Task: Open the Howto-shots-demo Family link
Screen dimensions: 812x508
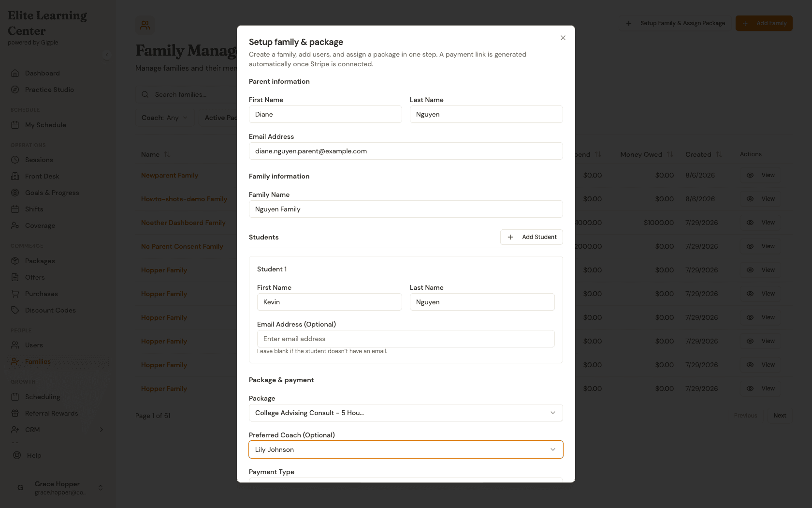Action: pos(184,199)
